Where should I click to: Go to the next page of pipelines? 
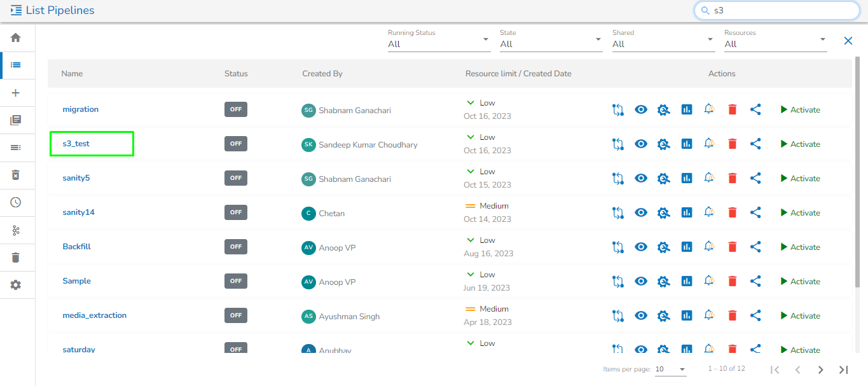pyautogui.click(x=820, y=369)
